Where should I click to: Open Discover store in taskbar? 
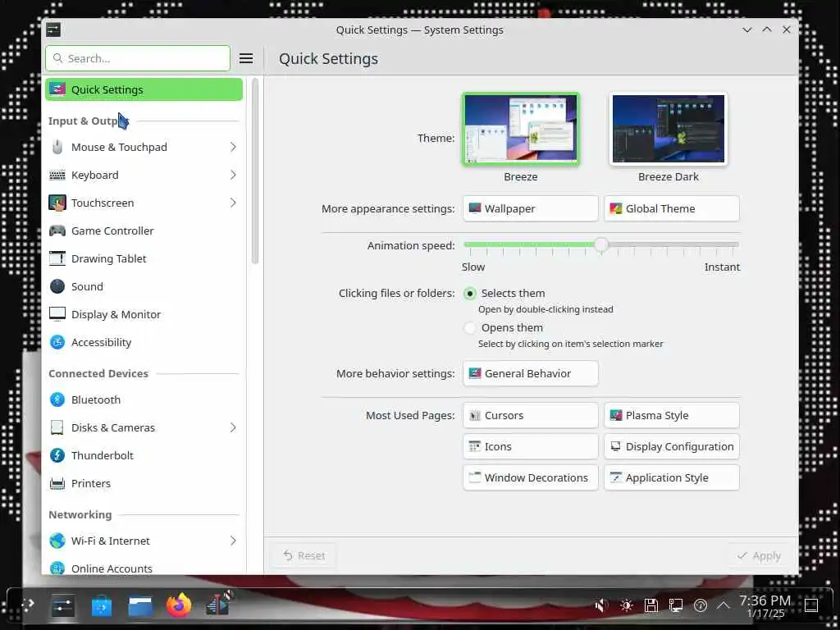tap(101, 606)
